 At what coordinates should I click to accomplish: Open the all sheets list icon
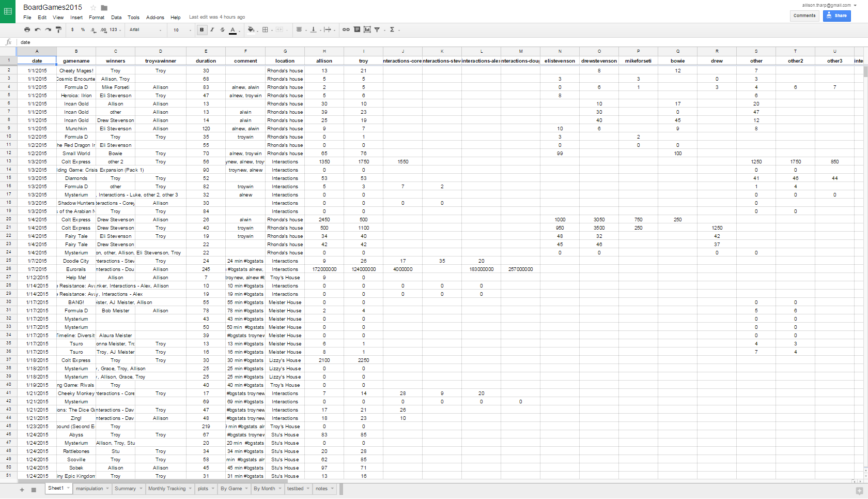[x=34, y=490]
